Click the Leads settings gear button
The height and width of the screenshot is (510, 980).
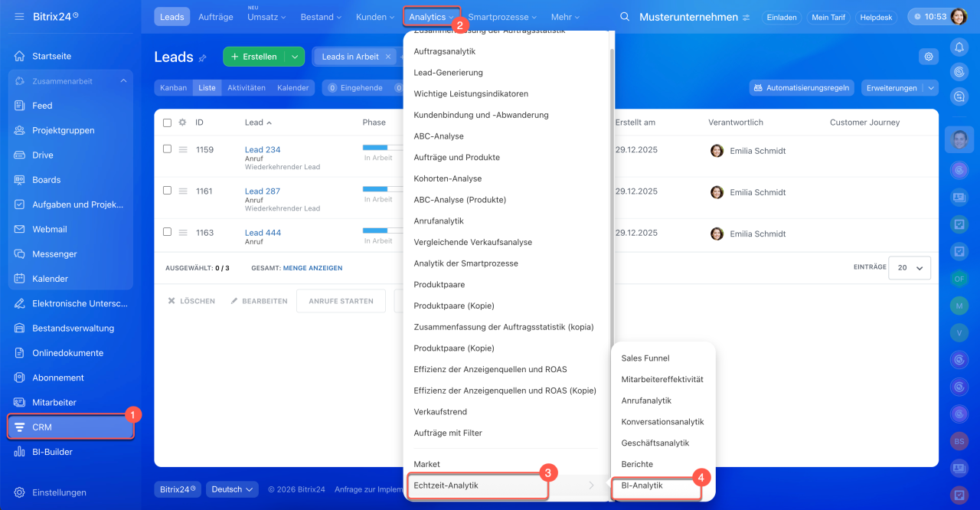(x=929, y=57)
